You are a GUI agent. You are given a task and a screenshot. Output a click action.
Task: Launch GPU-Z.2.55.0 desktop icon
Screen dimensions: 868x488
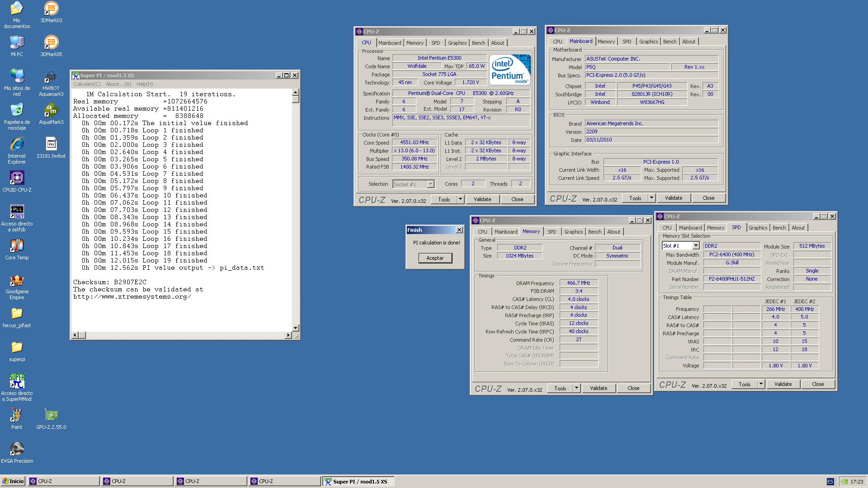tap(51, 418)
